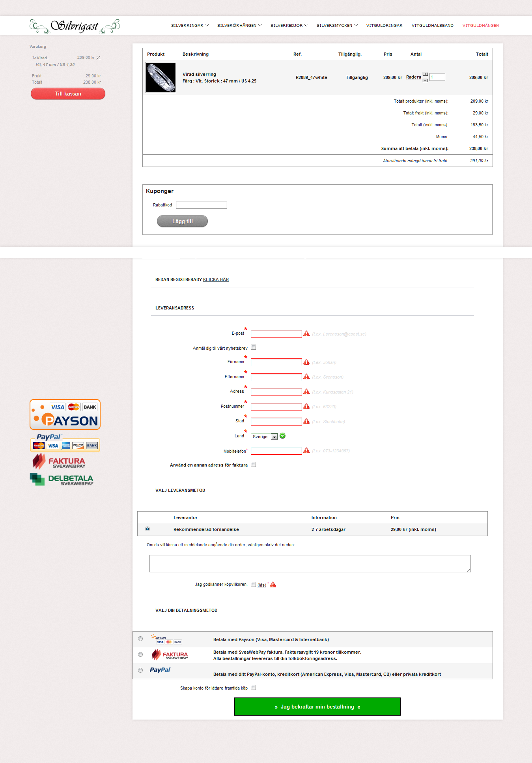The height and width of the screenshot is (763, 532).
Task: Select Payson payment radio button
Action: pos(140,639)
